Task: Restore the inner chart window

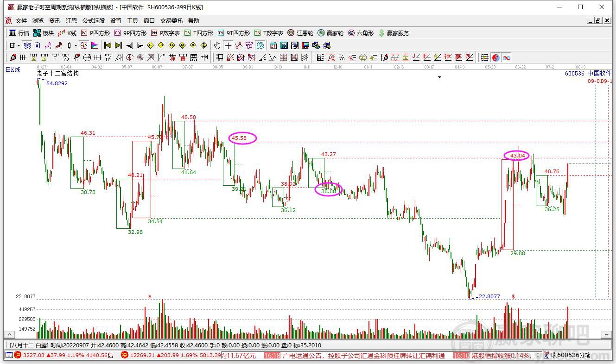Action: pos(598,21)
